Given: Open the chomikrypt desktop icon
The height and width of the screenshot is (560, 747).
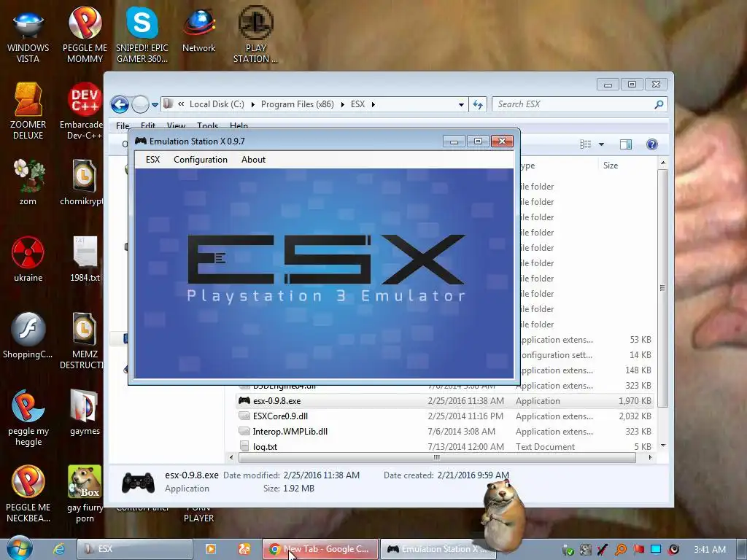Looking at the screenshot, I should [82, 183].
